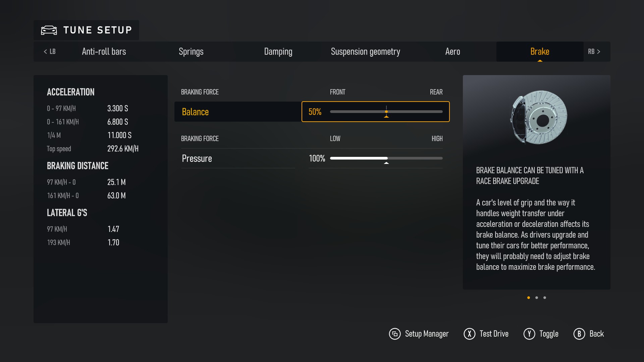
Task: Navigate right via RB icon
Action: 594,51
